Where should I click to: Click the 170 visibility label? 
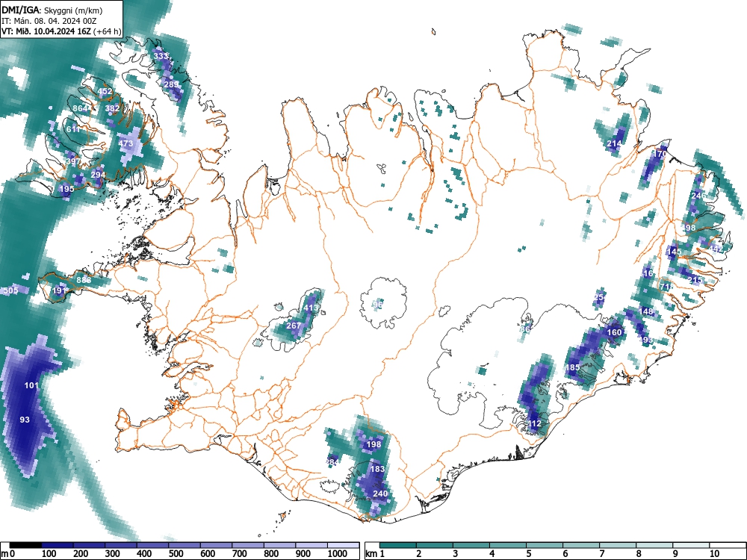click(x=660, y=154)
